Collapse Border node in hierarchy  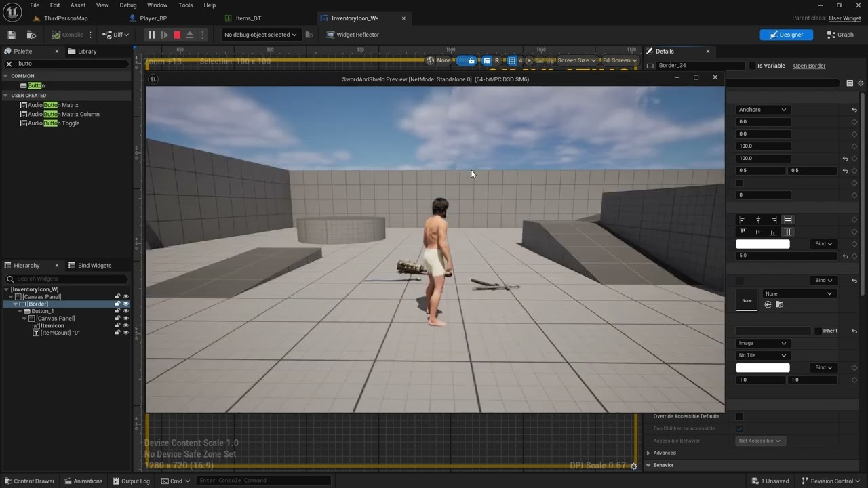pos(16,304)
